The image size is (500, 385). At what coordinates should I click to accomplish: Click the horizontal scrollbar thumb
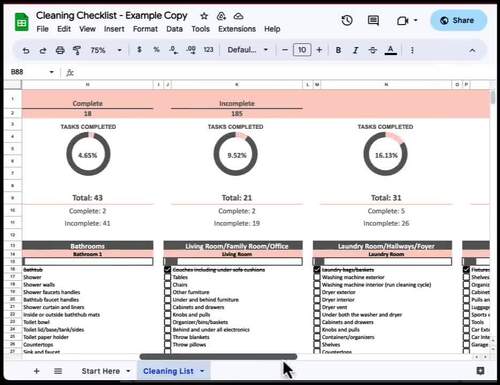pos(218,357)
